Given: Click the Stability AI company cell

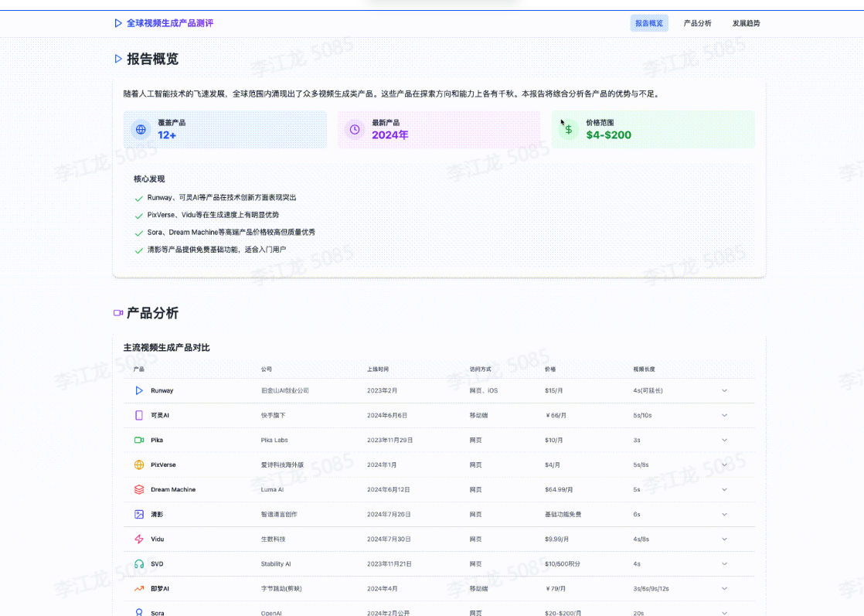Looking at the screenshot, I should [x=276, y=563].
